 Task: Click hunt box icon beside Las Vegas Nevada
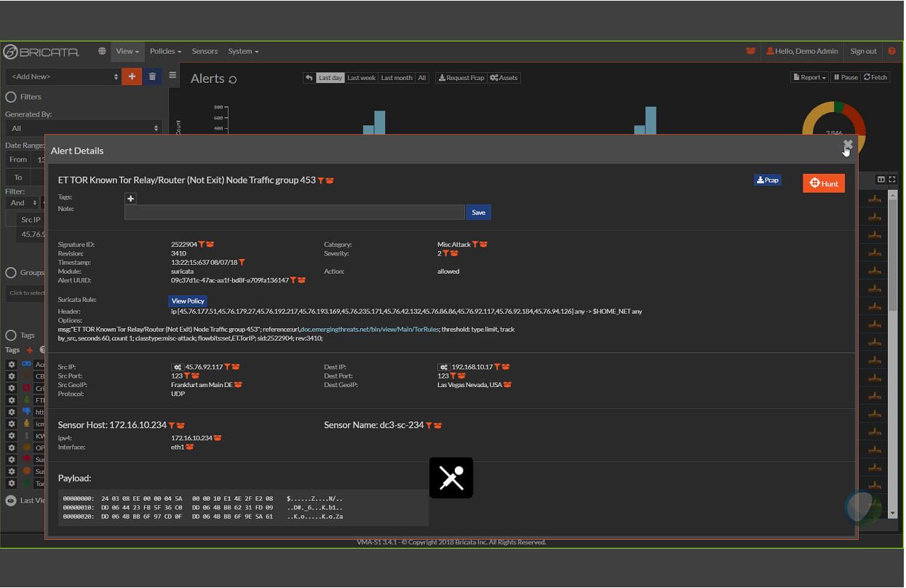pyautogui.click(x=507, y=385)
